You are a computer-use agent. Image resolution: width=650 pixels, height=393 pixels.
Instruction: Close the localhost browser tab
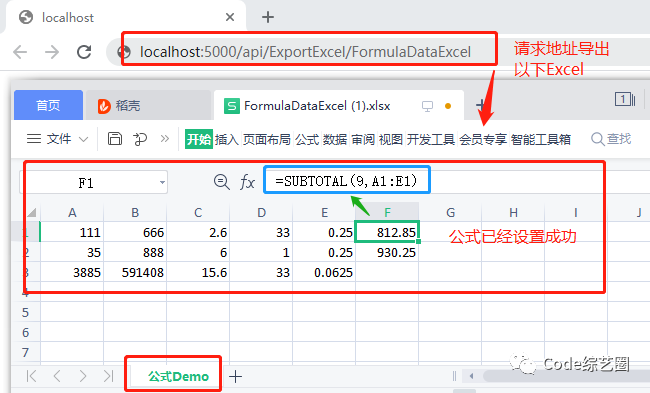tap(230, 17)
